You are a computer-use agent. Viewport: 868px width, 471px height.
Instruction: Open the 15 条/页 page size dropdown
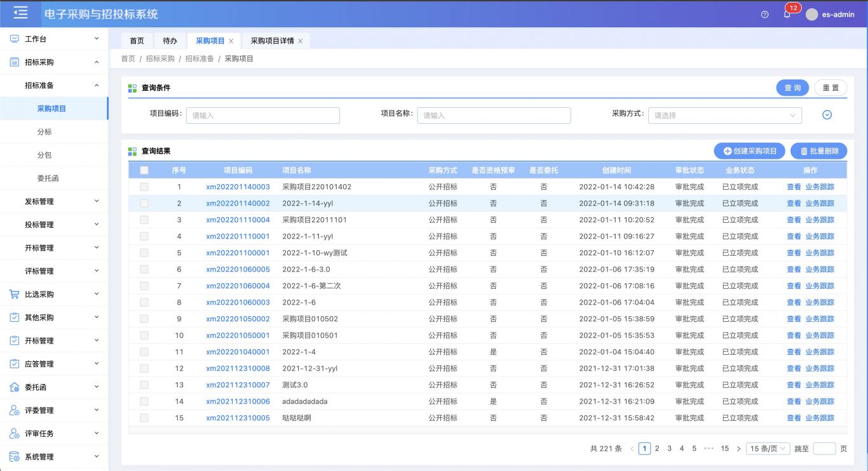point(768,449)
